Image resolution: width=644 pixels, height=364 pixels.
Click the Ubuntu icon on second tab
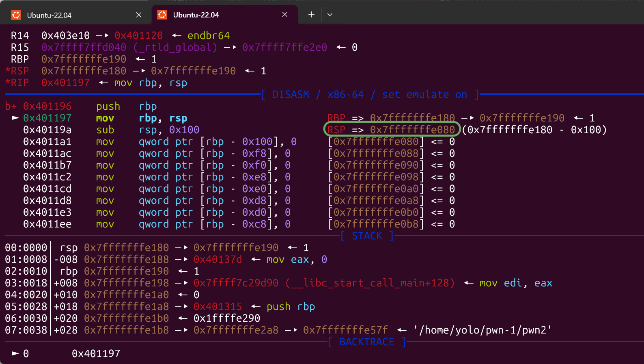pyautogui.click(x=162, y=15)
